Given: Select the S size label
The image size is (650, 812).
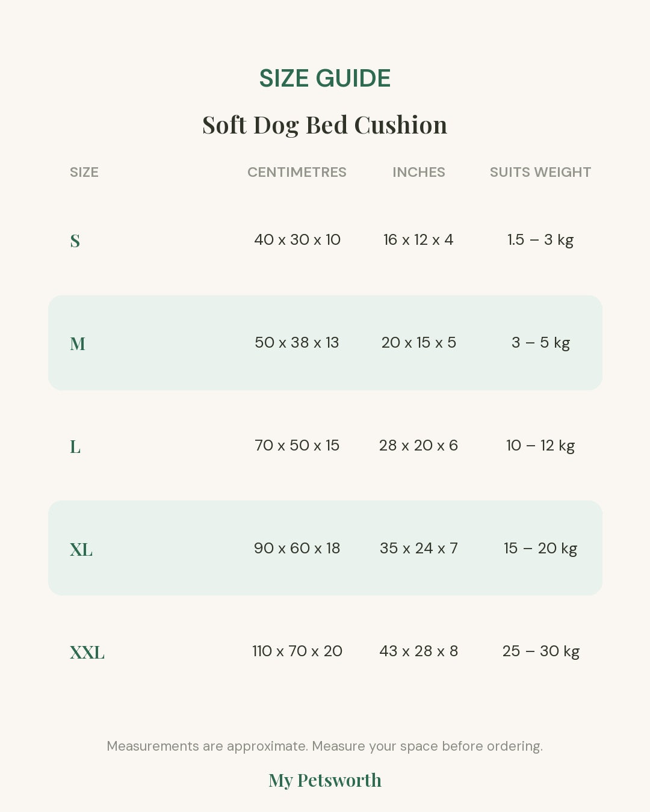Looking at the screenshot, I should (x=75, y=241).
